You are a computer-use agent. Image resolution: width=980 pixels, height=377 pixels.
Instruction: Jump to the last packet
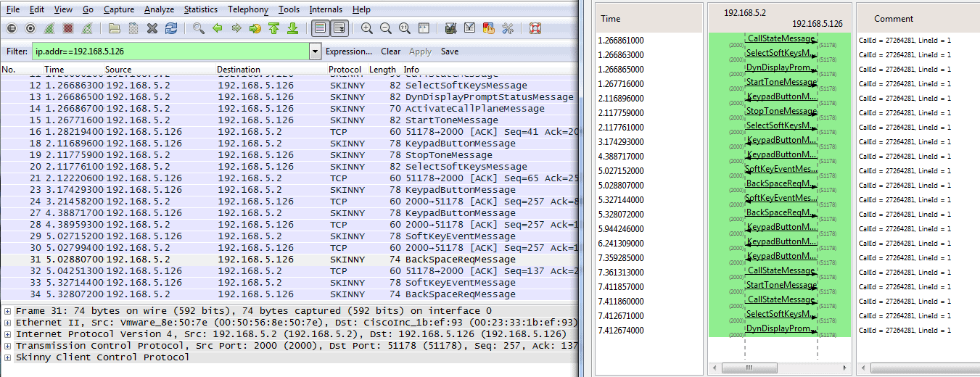[x=293, y=28]
